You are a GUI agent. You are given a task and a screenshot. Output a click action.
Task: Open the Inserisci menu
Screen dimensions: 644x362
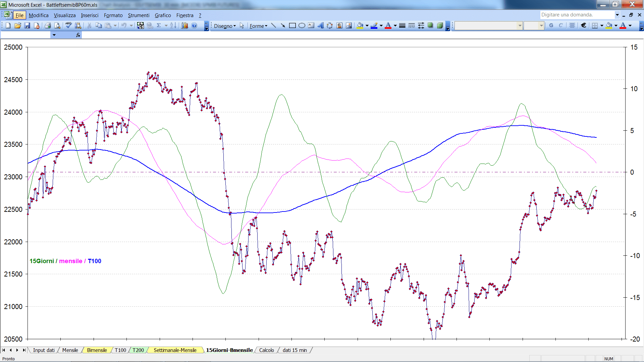click(90, 15)
